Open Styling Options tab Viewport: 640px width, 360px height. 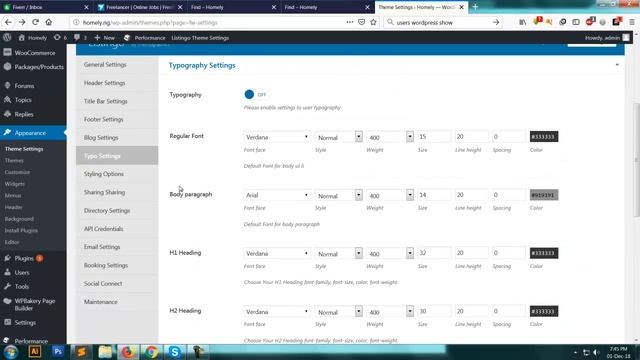(117, 174)
